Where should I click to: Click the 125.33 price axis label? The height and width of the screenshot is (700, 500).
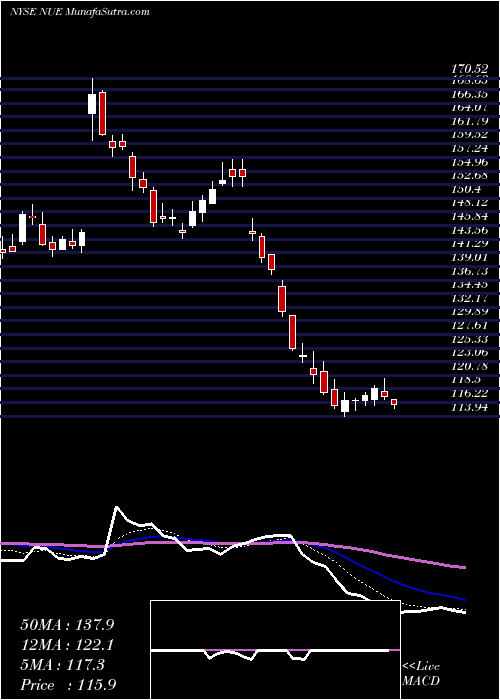(471, 339)
